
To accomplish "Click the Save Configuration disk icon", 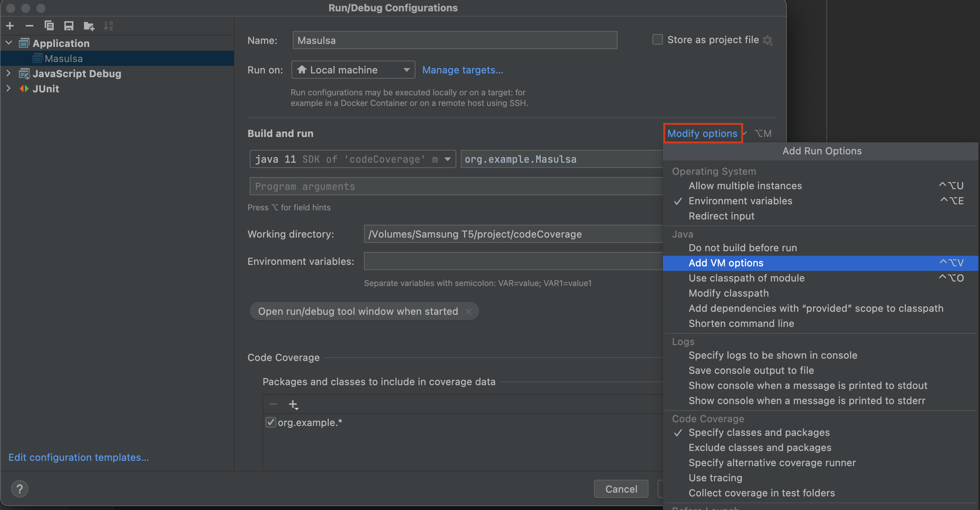I will (x=69, y=26).
